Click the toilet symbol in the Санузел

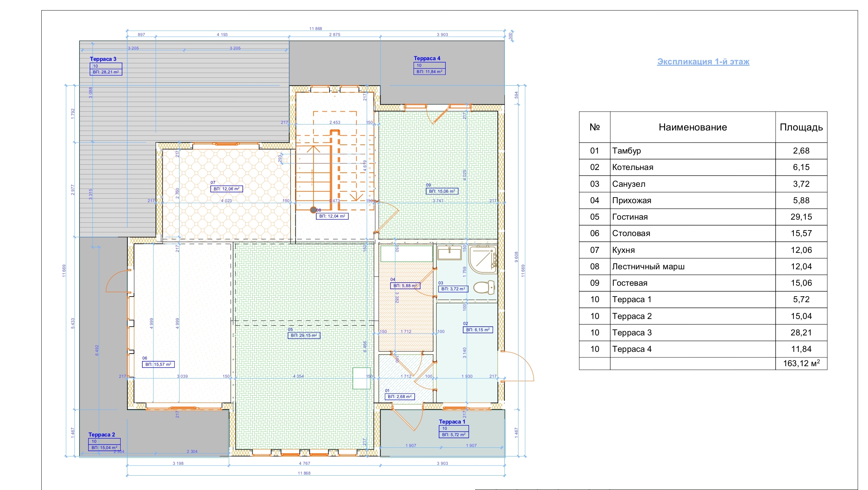click(484, 287)
